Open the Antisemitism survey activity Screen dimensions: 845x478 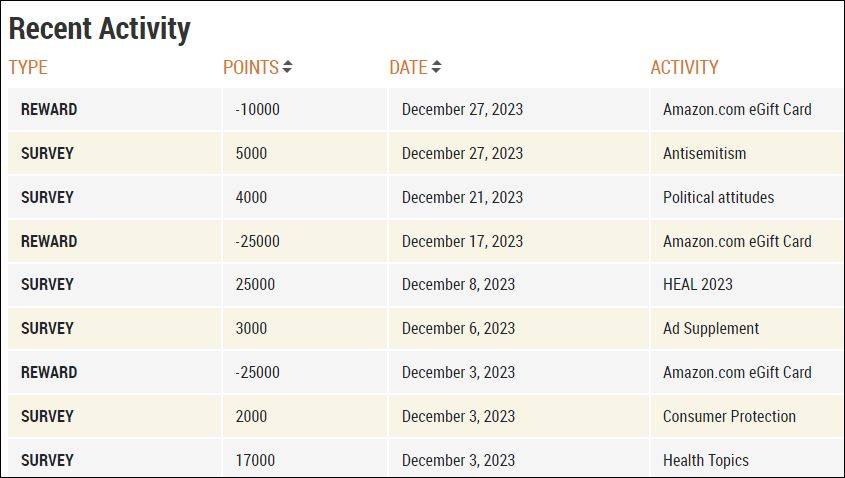pos(704,154)
